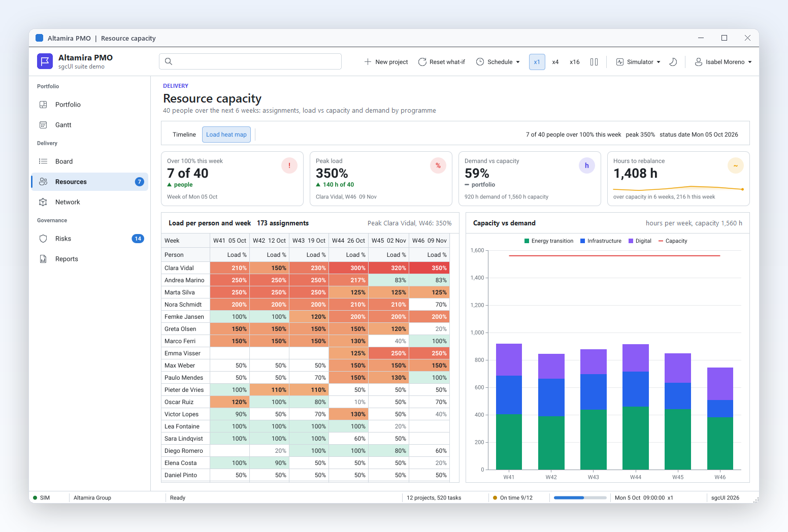Open the Schedule dropdown
The height and width of the screenshot is (532, 788).
498,62
